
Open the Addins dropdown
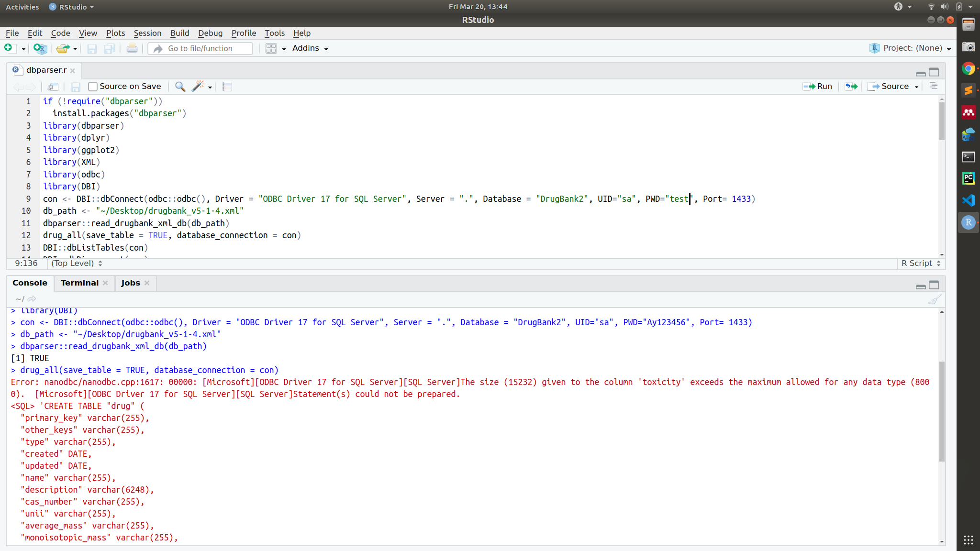310,48
